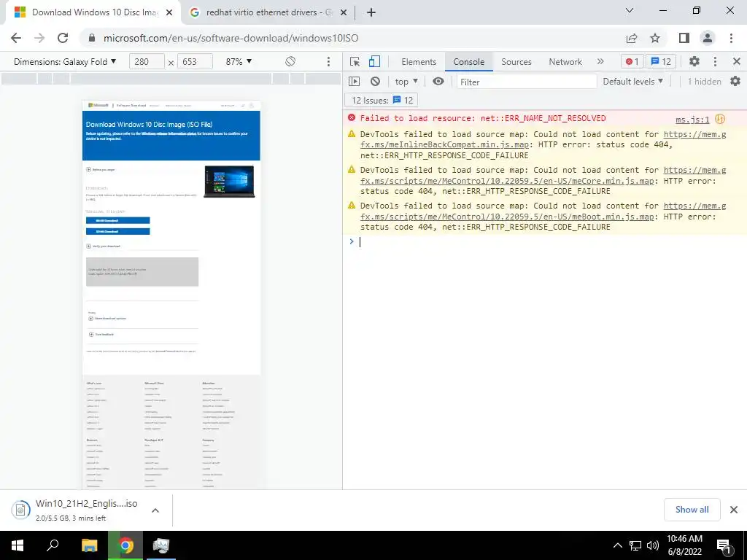Open the meInlineBackCompat.min.js.map link
This screenshot has height=560, width=747.
coord(444,145)
